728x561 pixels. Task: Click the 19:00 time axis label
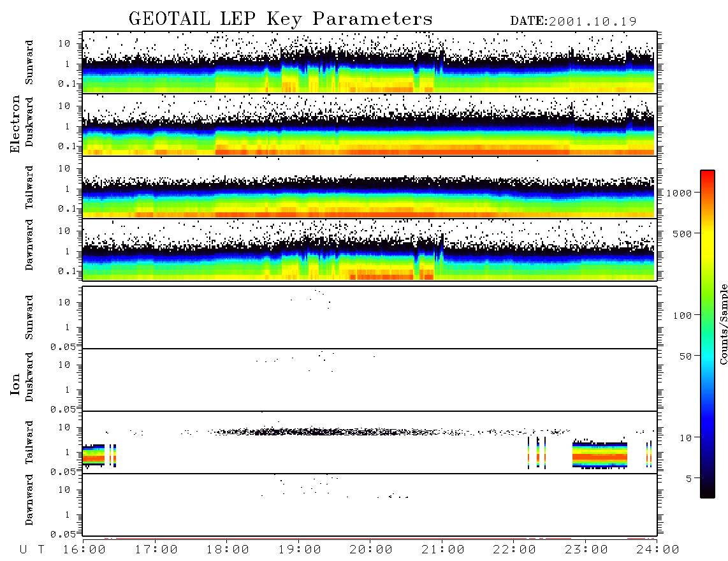point(300,550)
